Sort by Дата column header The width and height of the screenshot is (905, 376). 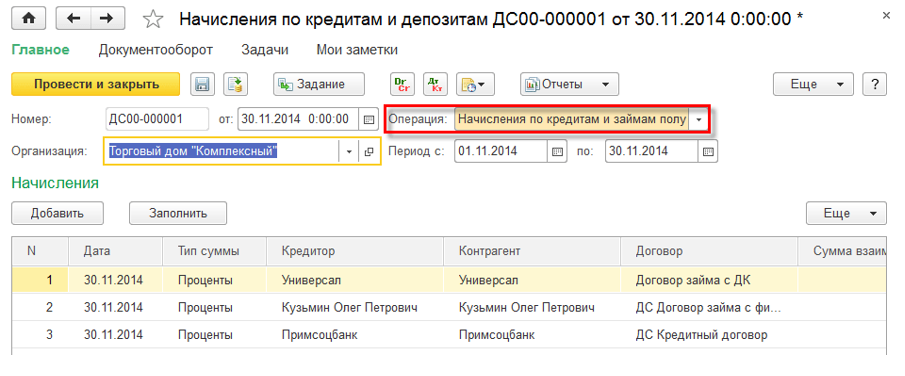(115, 251)
